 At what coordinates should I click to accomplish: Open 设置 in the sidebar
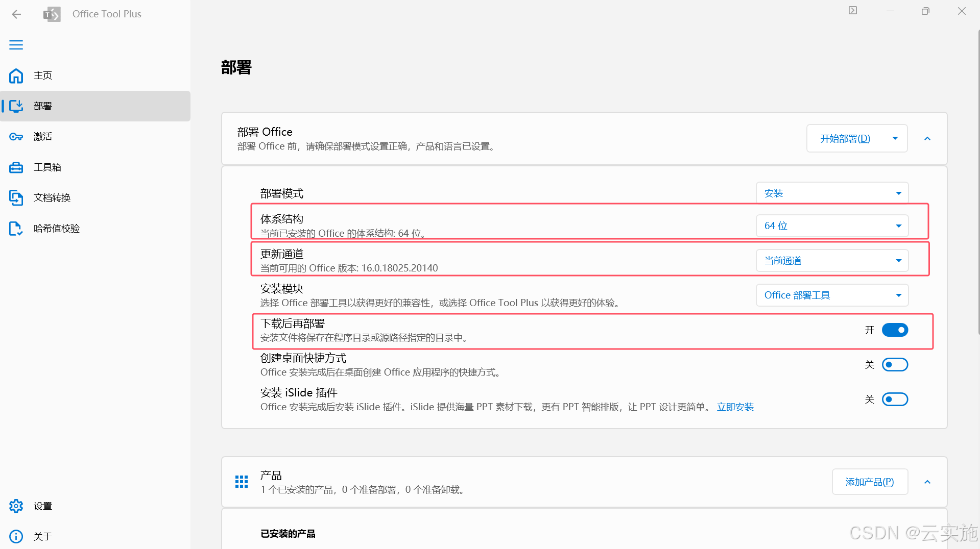(x=95, y=506)
